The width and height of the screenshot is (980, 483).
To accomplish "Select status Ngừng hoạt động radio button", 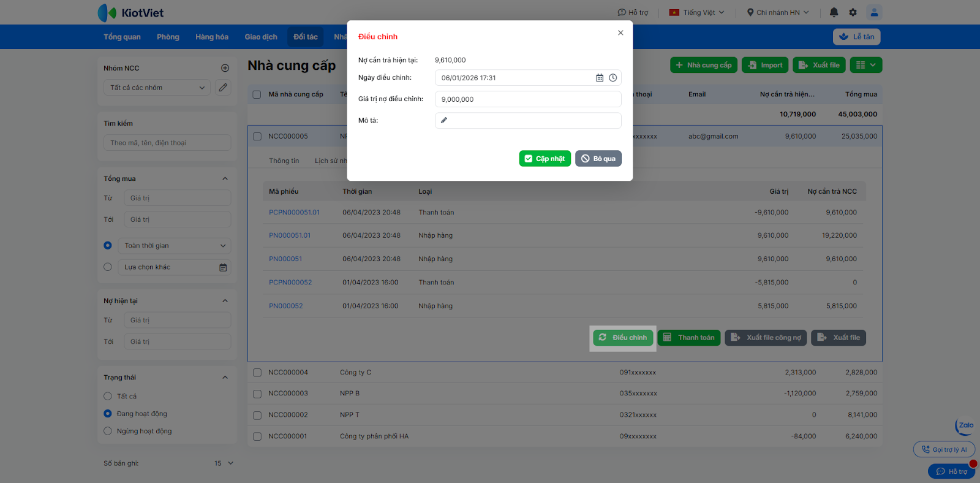I will [x=108, y=431].
